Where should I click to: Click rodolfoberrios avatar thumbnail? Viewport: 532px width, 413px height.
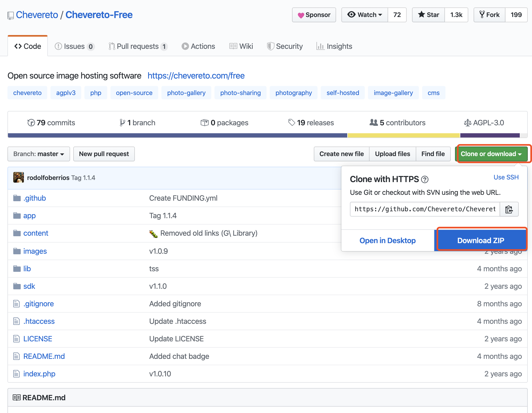coord(19,178)
